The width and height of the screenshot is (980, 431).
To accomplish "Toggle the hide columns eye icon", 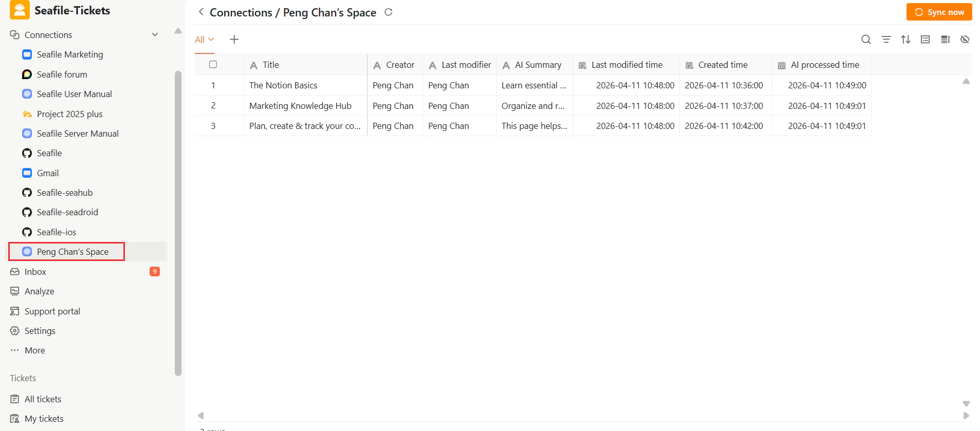I will tap(965, 39).
